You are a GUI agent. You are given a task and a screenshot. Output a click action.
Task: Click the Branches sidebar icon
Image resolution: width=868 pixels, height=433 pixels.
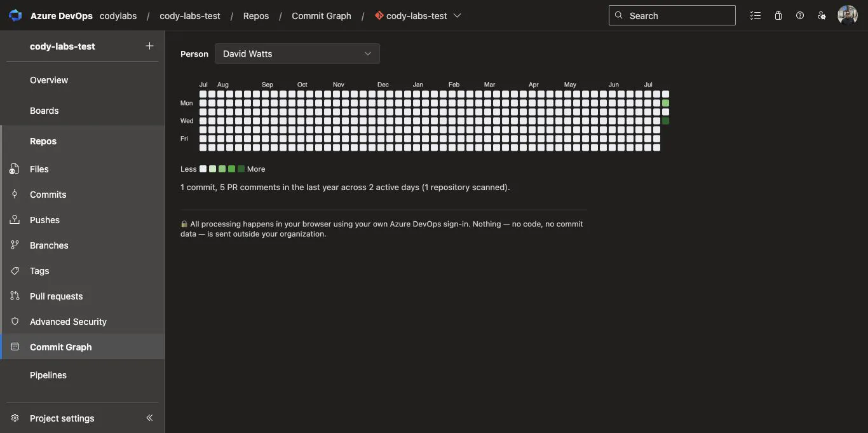(15, 245)
